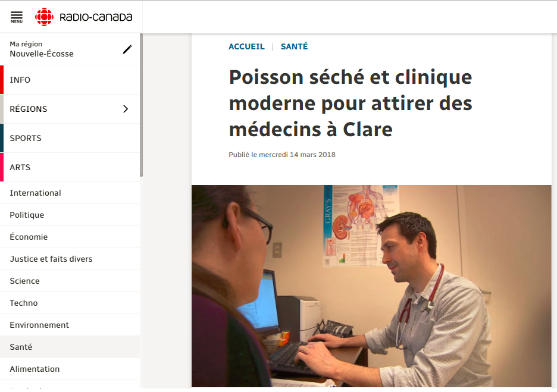Screen dimensions: 557x392
Task: Click the ACCUEIL breadcrumb link
Action: coord(246,46)
